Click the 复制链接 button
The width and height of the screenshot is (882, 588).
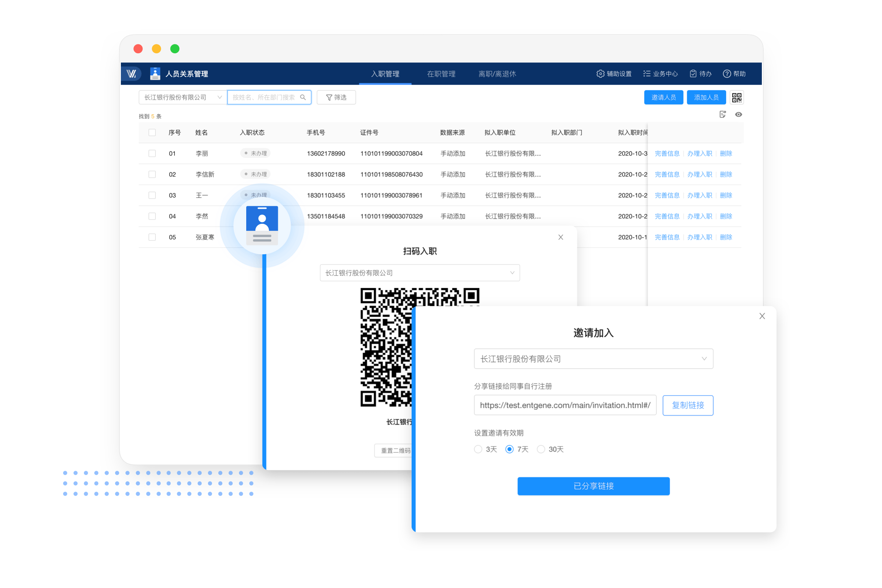coord(688,405)
